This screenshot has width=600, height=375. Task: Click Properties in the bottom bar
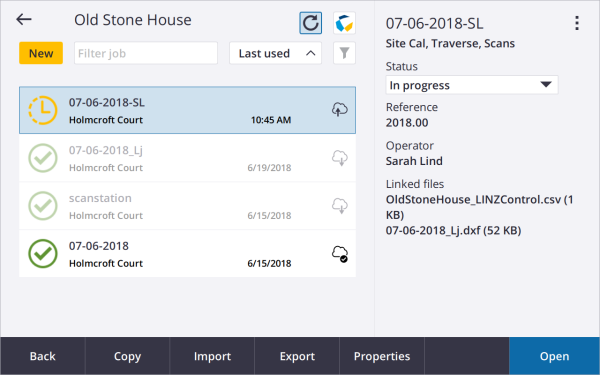click(x=382, y=356)
